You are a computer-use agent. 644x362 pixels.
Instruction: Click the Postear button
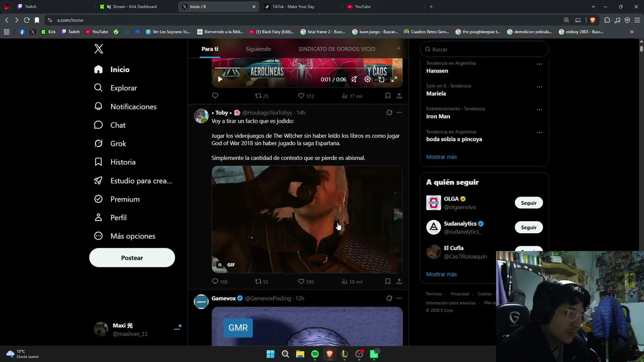132,257
